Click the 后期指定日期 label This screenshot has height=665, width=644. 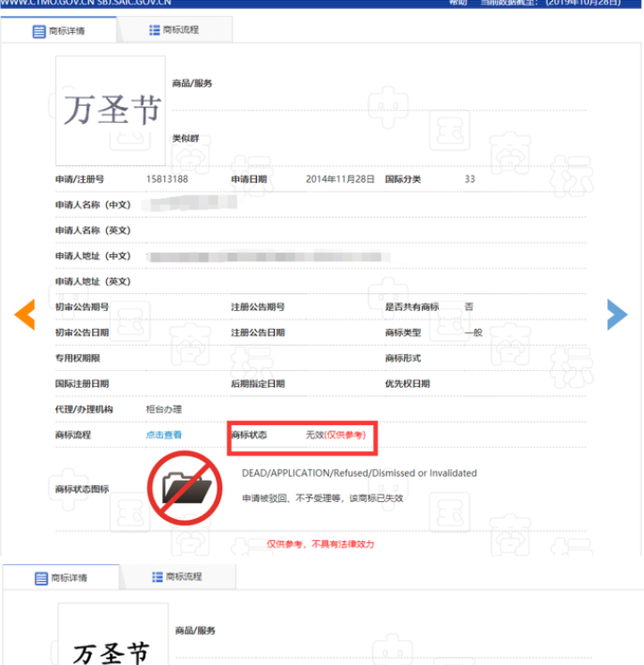pos(258,383)
